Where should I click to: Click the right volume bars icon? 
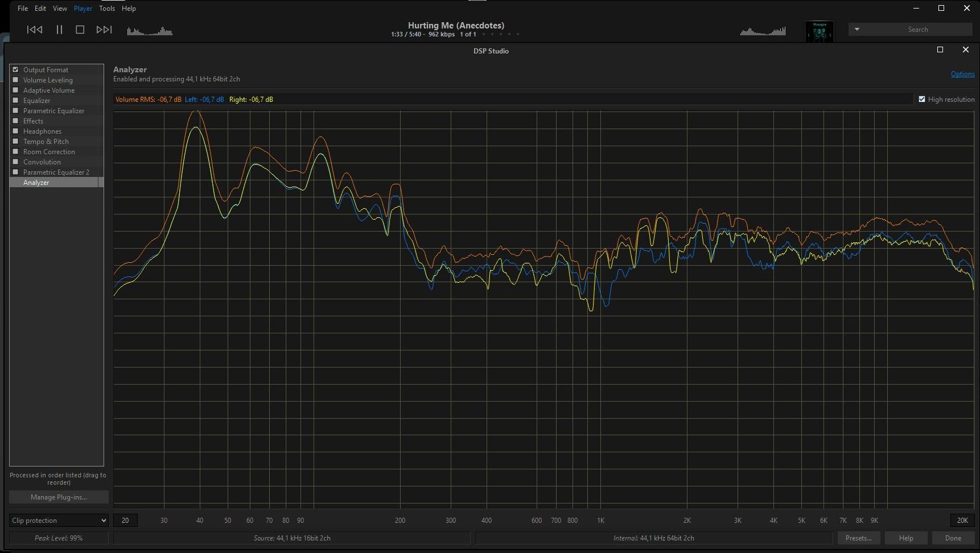coord(763,31)
